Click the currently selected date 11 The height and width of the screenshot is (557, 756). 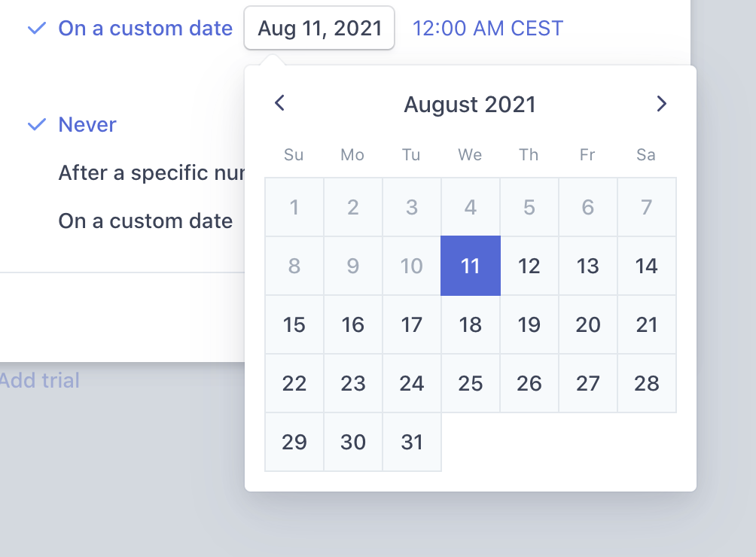coord(470,266)
